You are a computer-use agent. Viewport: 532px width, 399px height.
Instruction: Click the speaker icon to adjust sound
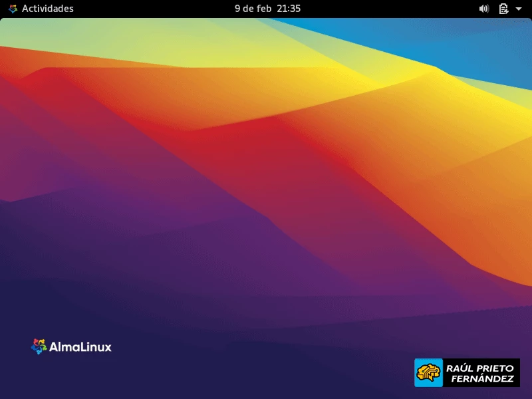485,9
